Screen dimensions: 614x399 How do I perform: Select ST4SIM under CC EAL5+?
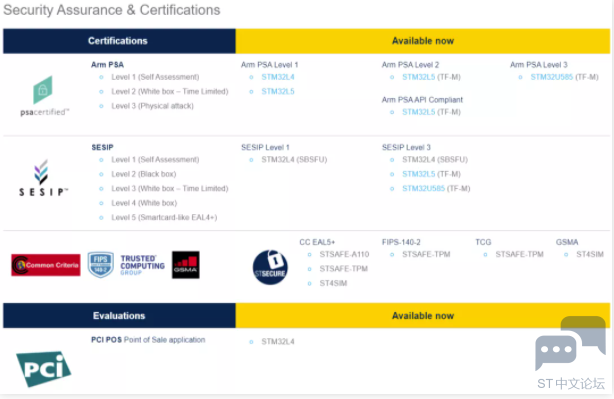pos(333,283)
